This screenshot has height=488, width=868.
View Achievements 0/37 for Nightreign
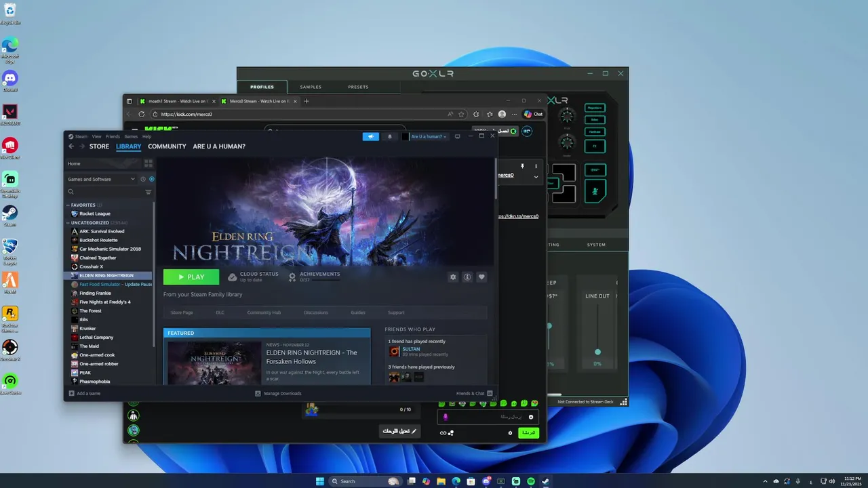(315, 277)
